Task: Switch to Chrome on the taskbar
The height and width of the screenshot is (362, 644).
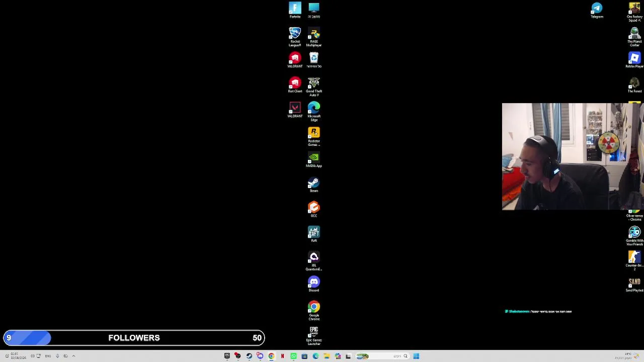Action: coord(271,356)
